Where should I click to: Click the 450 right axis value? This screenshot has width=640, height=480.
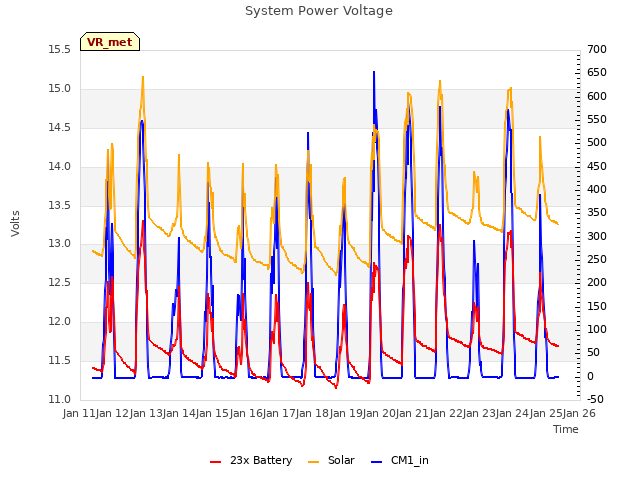[597, 167]
